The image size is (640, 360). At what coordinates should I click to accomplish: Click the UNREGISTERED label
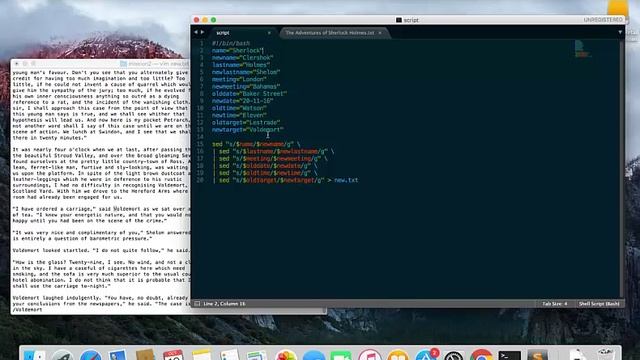tap(603, 20)
